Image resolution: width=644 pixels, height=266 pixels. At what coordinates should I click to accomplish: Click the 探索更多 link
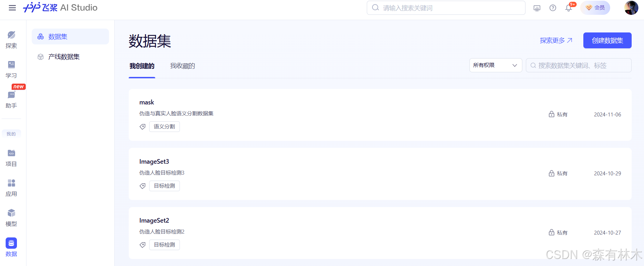pyautogui.click(x=556, y=41)
